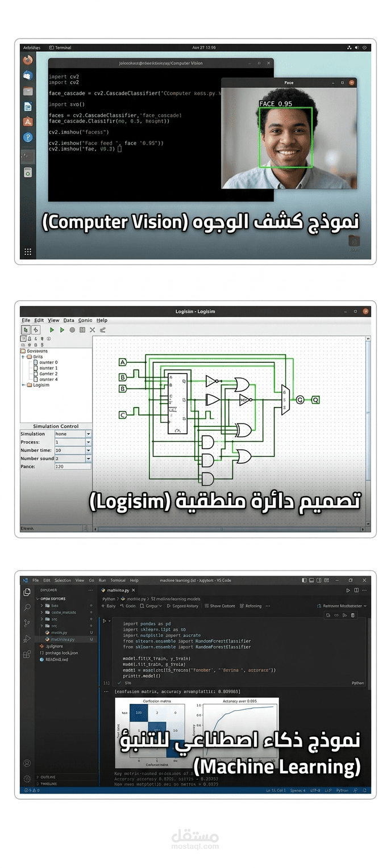The image size is (391, 868).
Task: Click Refoolng in the notebook toolbar
Action: coord(251,606)
